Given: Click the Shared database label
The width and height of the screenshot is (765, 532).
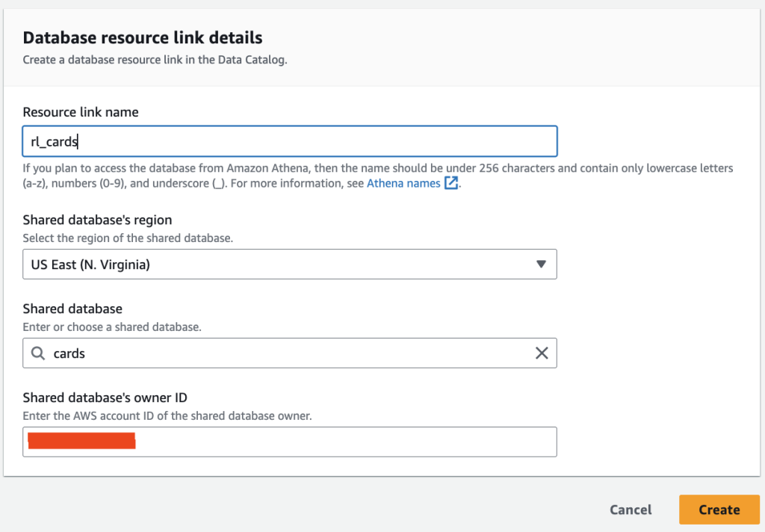Looking at the screenshot, I should tap(72, 309).
